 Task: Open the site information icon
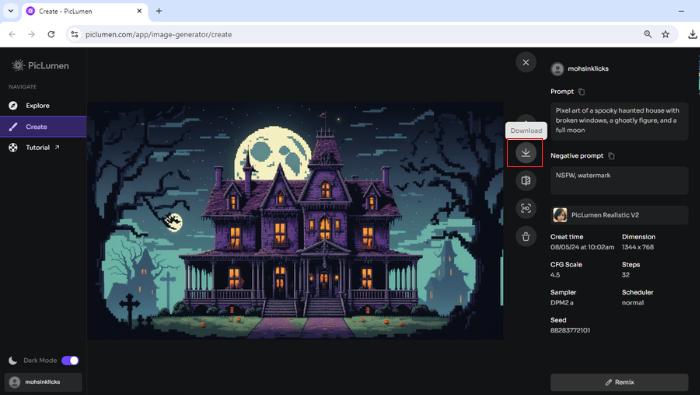point(75,34)
